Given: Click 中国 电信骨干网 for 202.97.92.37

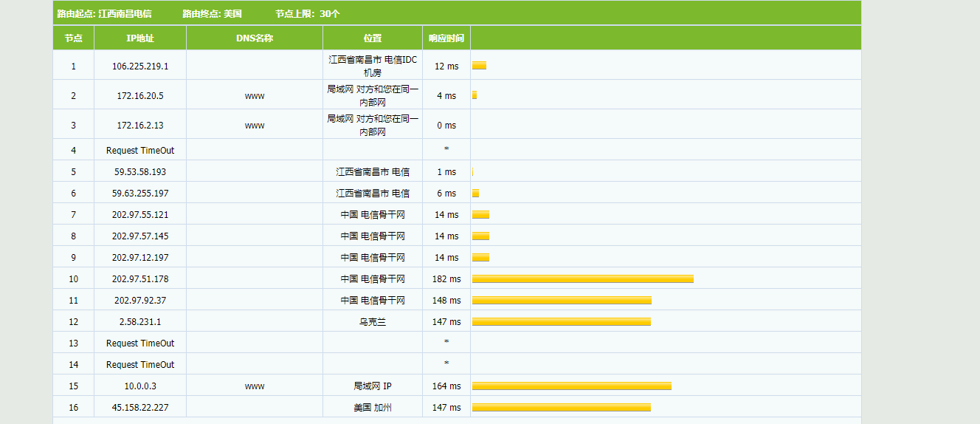Looking at the screenshot, I should (x=373, y=300).
